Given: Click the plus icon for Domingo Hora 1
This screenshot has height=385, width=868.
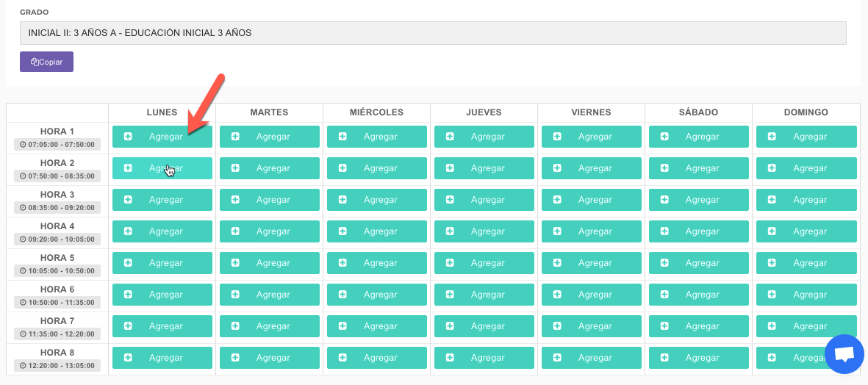Looking at the screenshot, I should coord(772,137).
